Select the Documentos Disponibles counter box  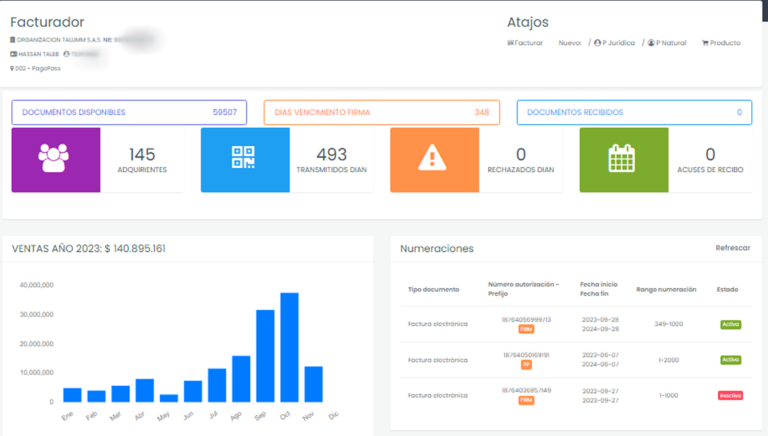coord(129,112)
